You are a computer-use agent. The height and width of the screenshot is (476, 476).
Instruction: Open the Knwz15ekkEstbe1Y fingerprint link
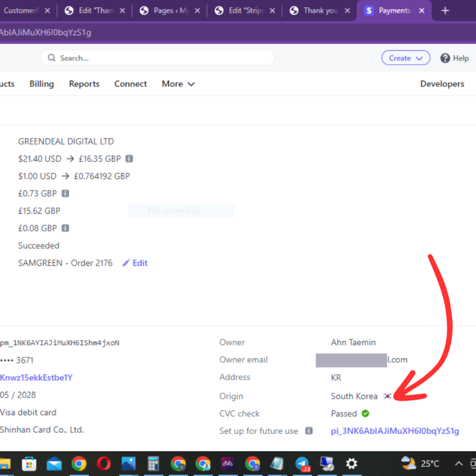pos(36,377)
